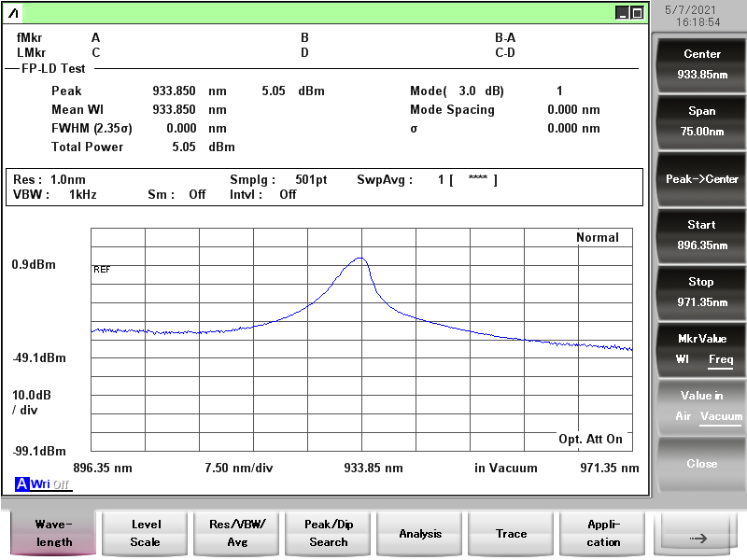Select the Analysis function key
The image size is (747, 560).
tap(420, 534)
